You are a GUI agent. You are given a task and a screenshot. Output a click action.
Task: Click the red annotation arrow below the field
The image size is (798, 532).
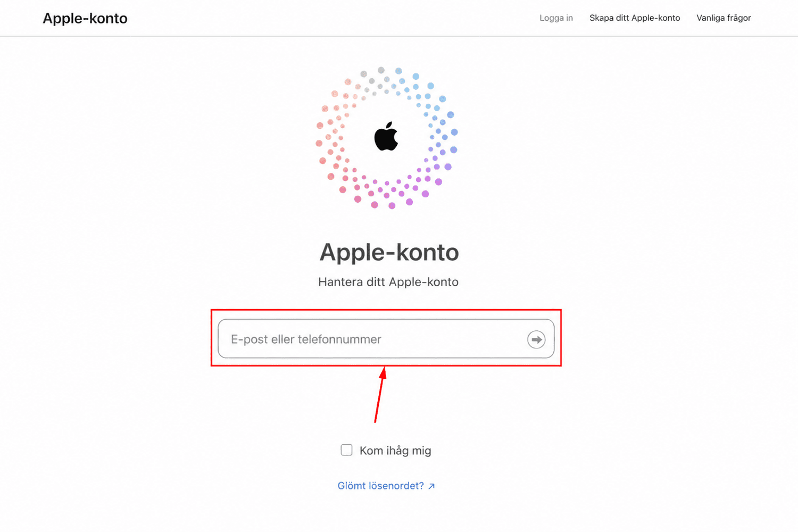[380, 395]
